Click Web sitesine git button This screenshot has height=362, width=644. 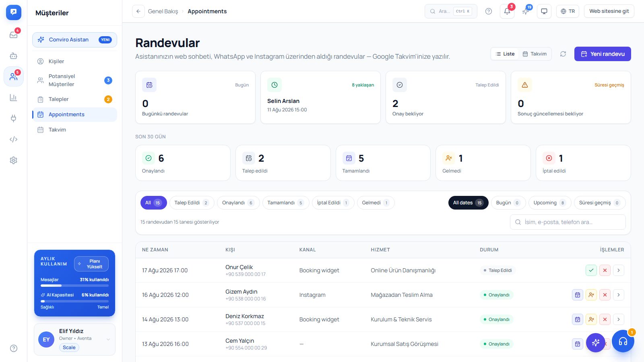point(609,11)
